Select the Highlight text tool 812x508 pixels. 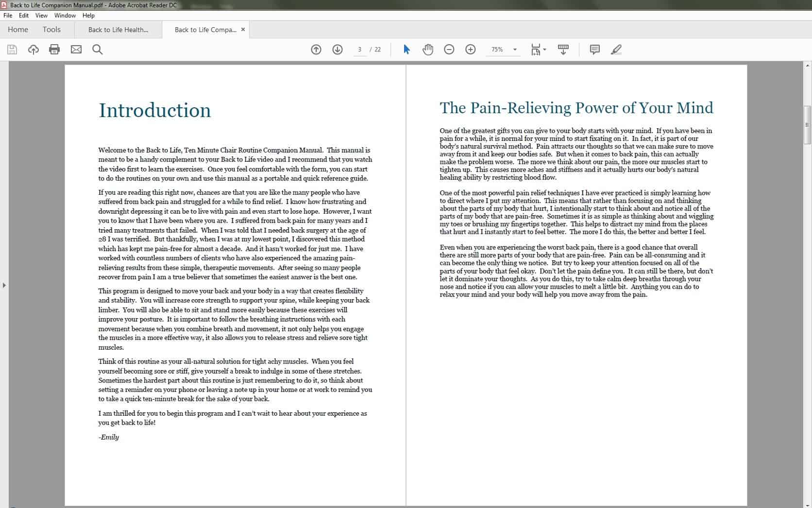tap(616, 49)
